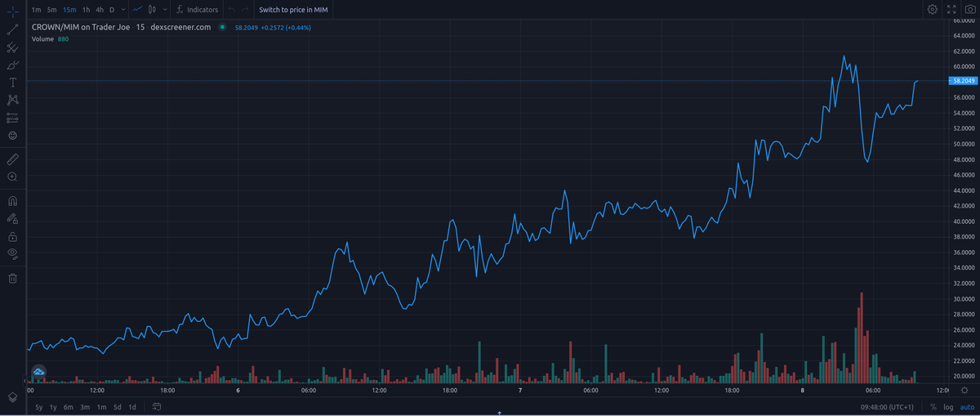
Task: Switch to the 1h timeframe
Action: (x=86, y=10)
